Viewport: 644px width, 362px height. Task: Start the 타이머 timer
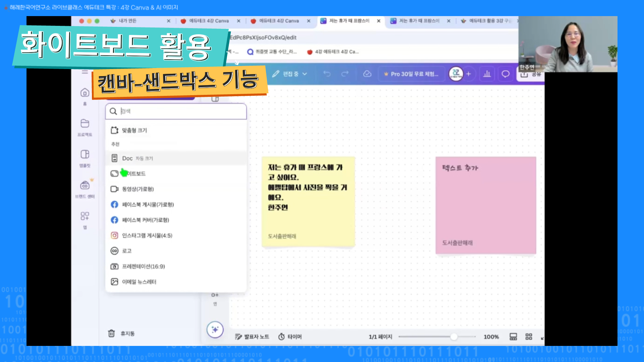click(290, 337)
